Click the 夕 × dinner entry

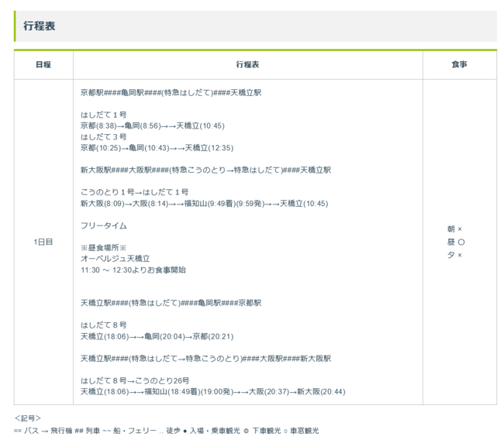pyautogui.click(x=454, y=255)
